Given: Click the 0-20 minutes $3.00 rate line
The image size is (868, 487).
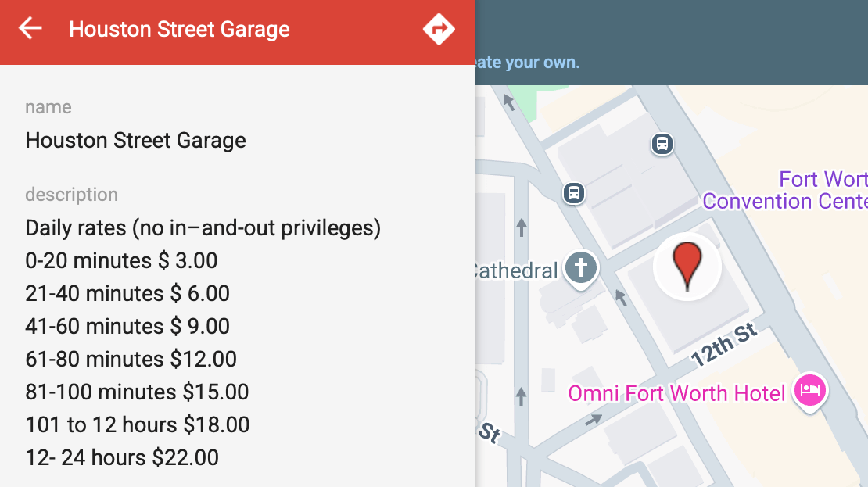Looking at the screenshot, I should (x=121, y=260).
